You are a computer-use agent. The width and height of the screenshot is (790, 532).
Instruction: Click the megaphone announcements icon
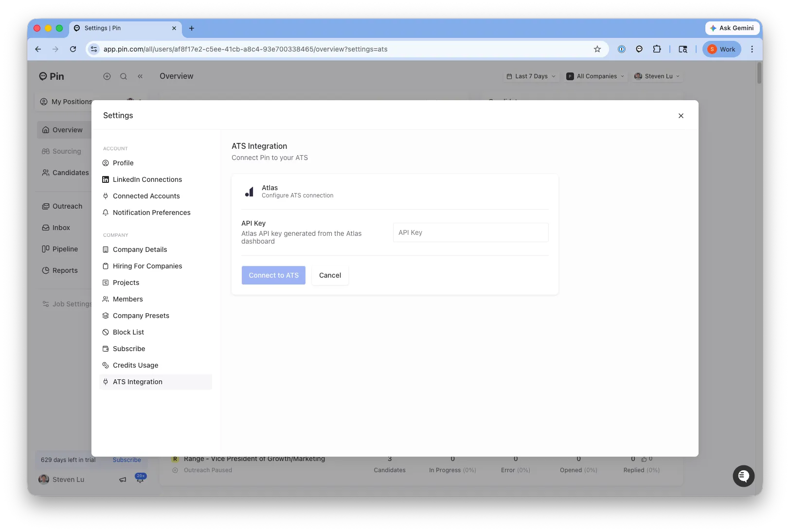click(x=123, y=479)
